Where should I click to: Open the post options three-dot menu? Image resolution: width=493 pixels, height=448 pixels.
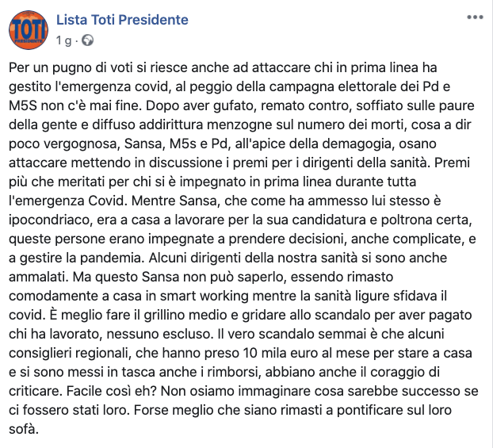pyautogui.click(x=475, y=17)
